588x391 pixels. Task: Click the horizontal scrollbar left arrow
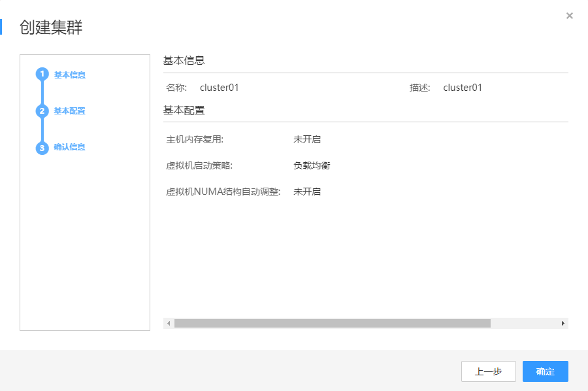pos(169,323)
